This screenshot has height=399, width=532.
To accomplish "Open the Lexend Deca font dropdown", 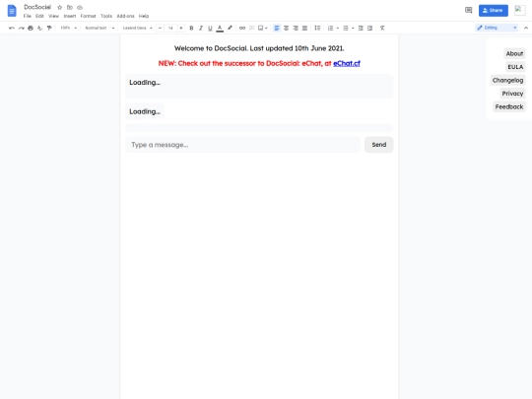I will [137, 28].
